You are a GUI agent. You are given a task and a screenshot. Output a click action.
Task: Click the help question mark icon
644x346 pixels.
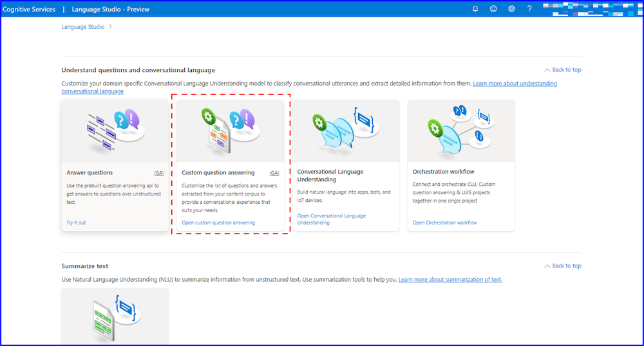529,8
